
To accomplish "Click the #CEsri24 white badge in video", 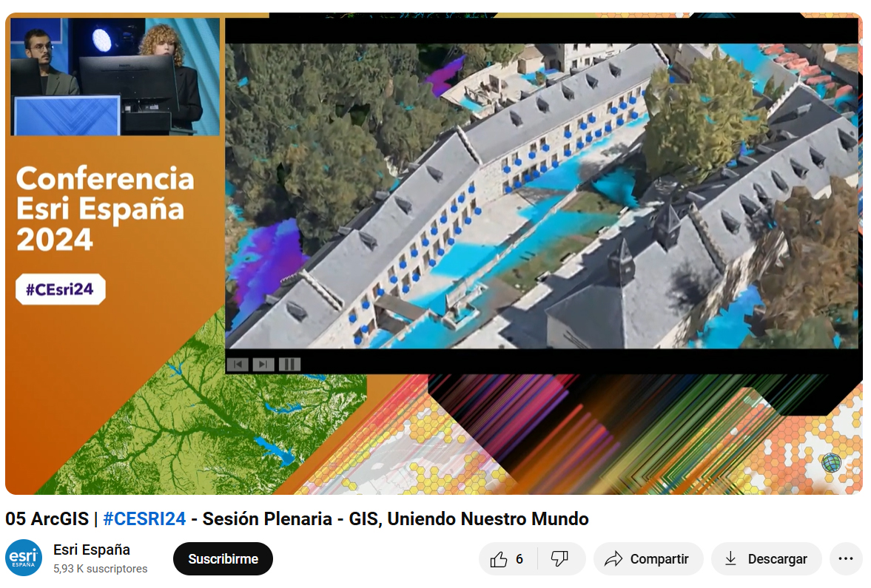I will click(60, 289).
